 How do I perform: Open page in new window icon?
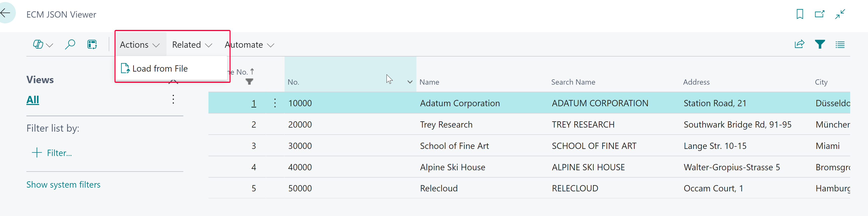pyautogui.click(x=820, y=14)
